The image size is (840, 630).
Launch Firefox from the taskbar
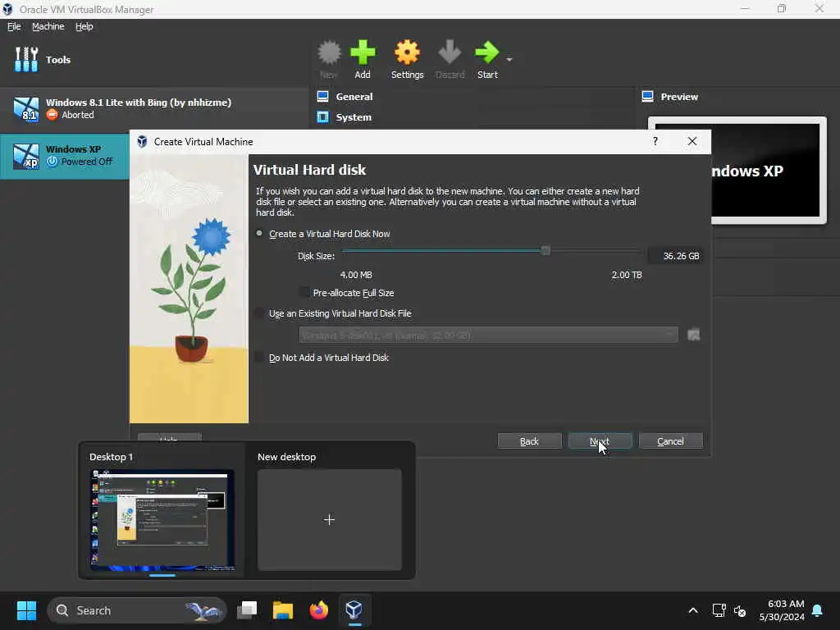click(x=319, y=609)
